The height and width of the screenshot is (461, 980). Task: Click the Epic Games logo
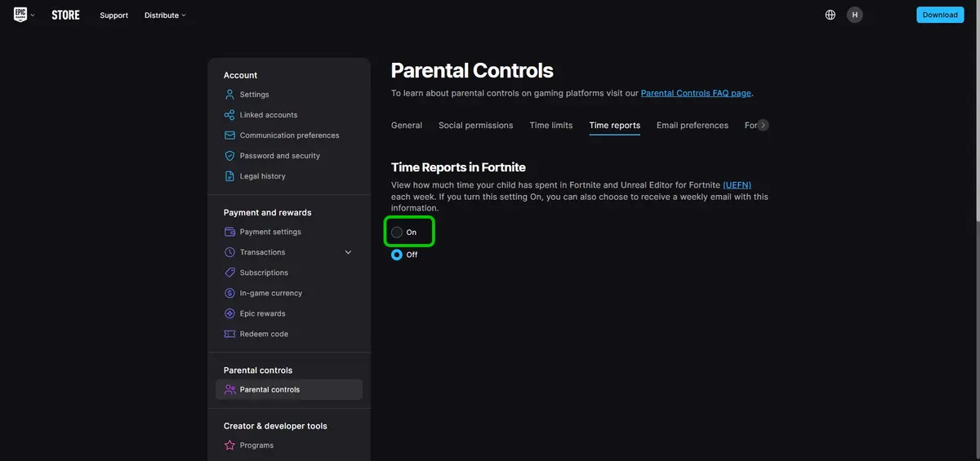pos(20,15)
